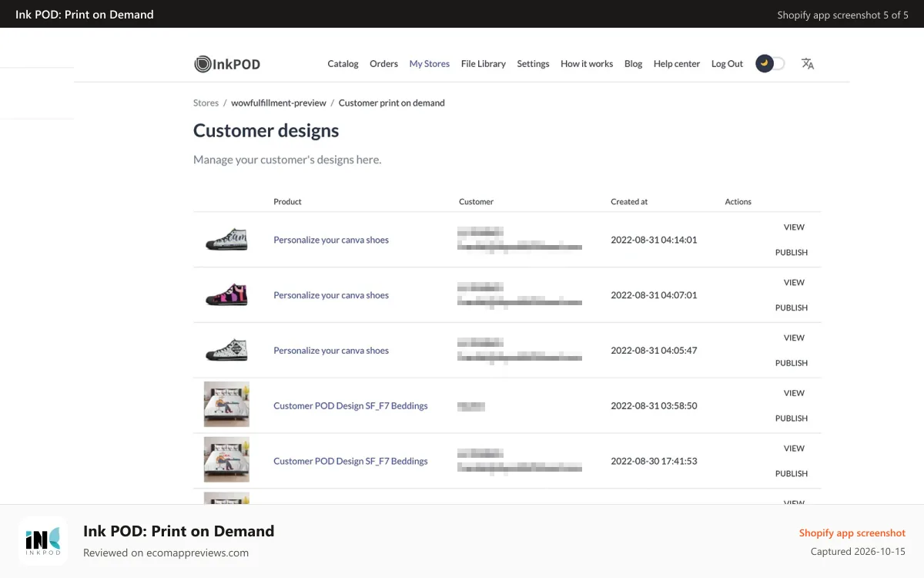This screenshot has width=924, height=578.
Task: Click the bedding thumbnail at 17:41:53
Action: (x=226, y=460)
